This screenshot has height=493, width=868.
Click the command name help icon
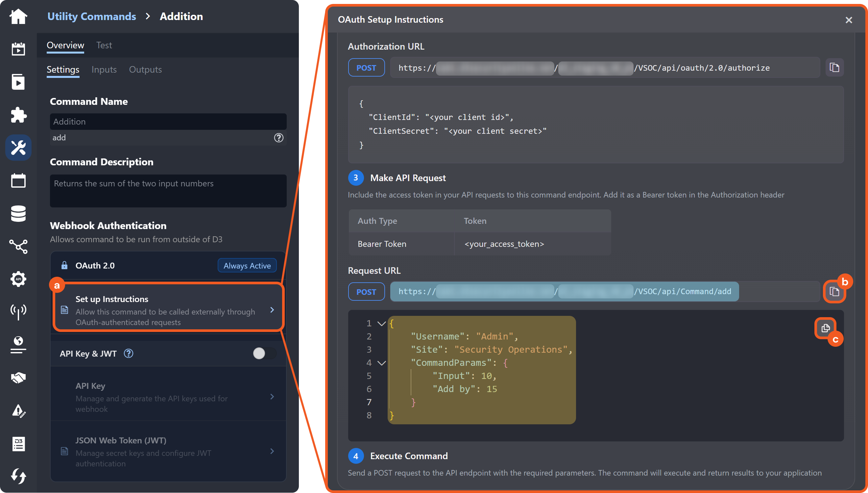click(278, 138)
